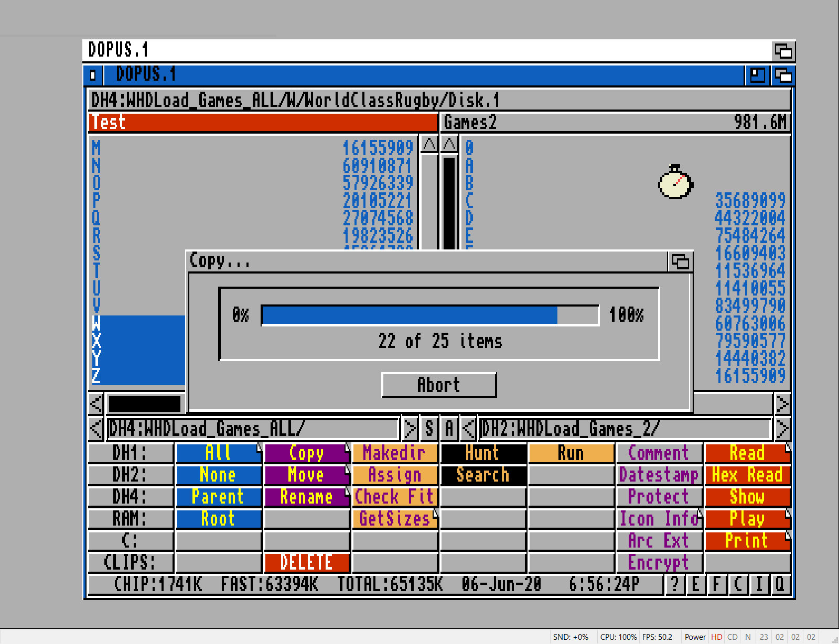Click the Datestamp button
This screenshot has height=644, width=839.
659,475
